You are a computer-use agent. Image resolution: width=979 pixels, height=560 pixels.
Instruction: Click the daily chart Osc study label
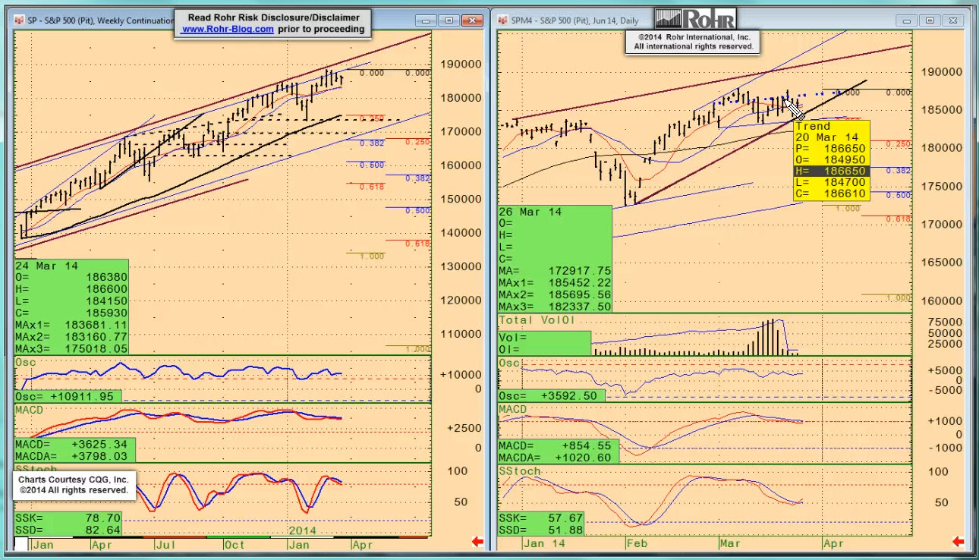click(x=509, y=363)
